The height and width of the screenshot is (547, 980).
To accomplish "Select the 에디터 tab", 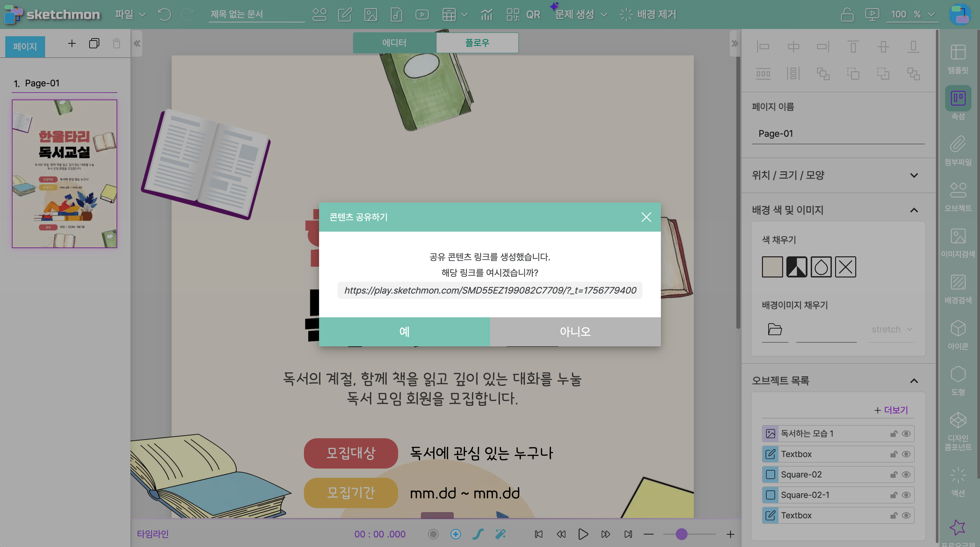I will click(394, 43).
